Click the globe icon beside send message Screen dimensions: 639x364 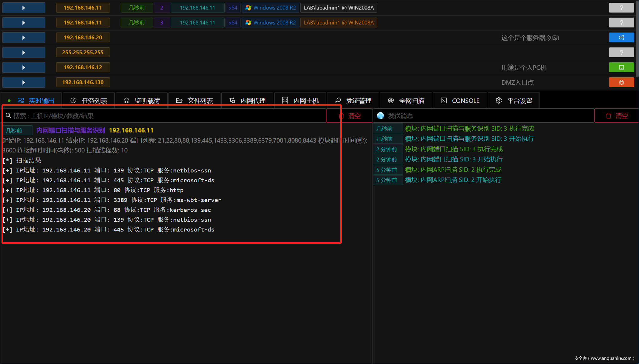(380, 116)
